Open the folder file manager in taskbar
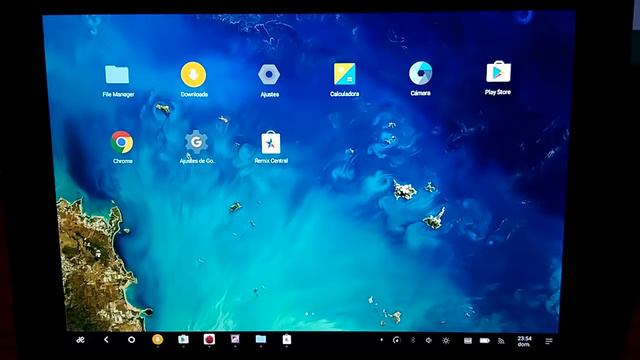This screenshot has height=360, width=640. pyautogui.click(x=261, y=339)
